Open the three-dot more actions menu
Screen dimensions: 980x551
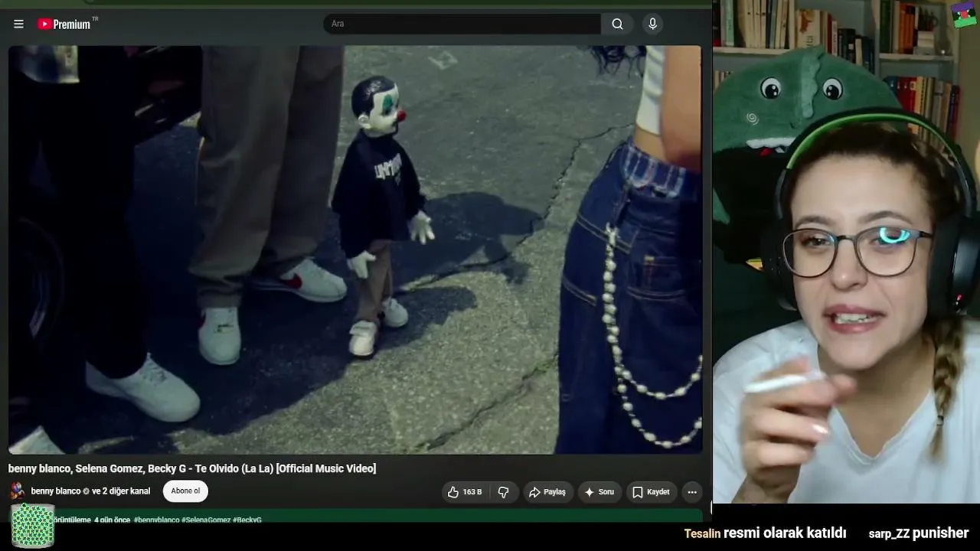(692, 492)
